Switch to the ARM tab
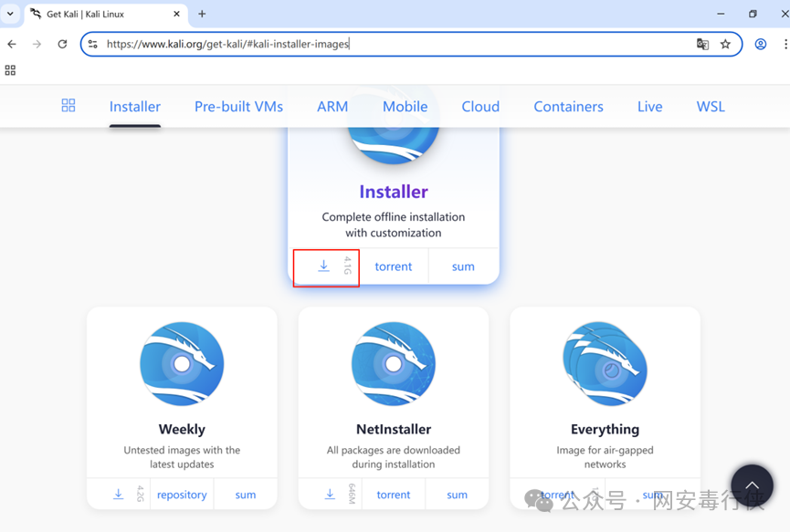The height and width of the screenshot is (532, 790). tap(332, 107)
